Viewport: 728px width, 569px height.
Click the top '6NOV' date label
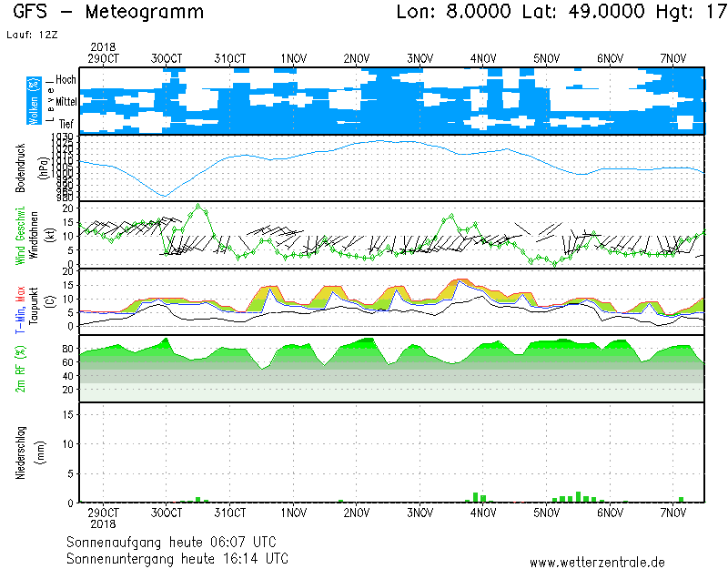610,59
